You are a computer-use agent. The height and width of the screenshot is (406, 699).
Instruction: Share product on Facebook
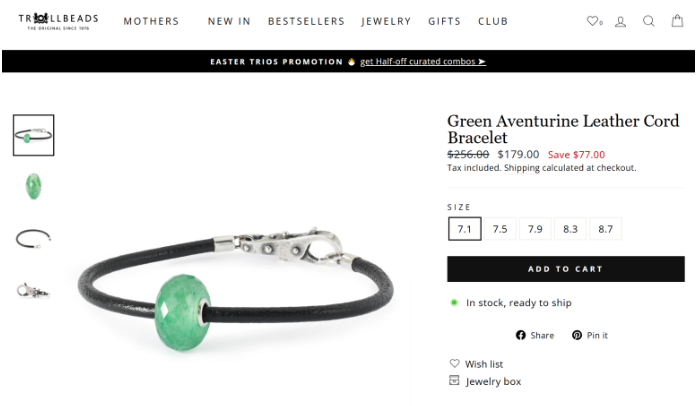pos(535,335)
